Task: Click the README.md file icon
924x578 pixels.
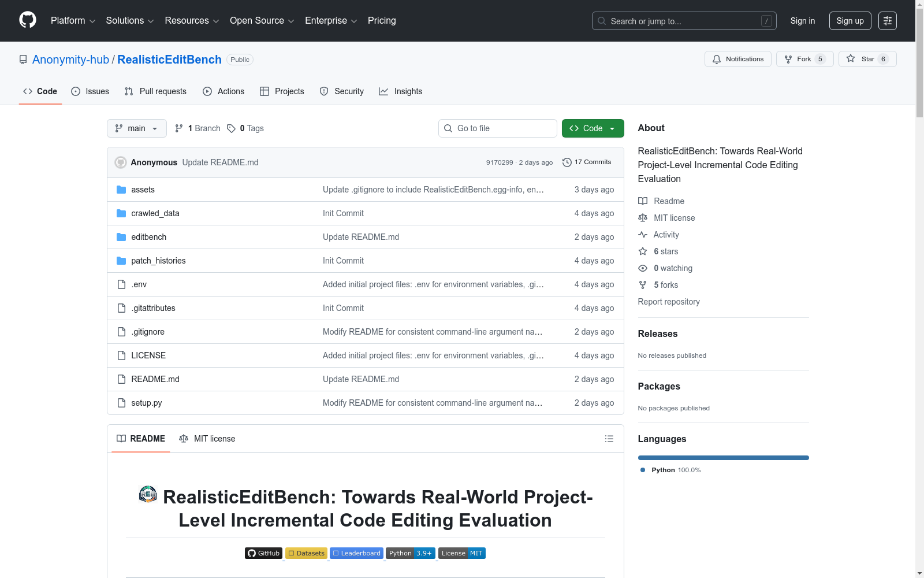Action: (x=121, y=379)
